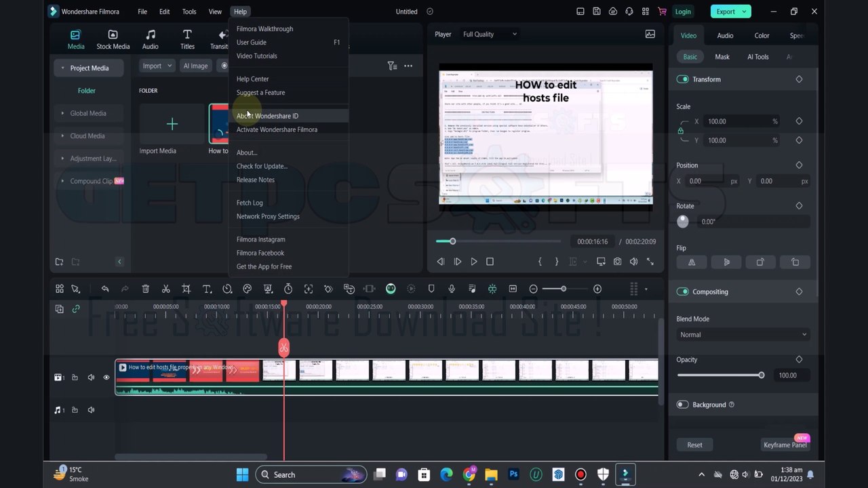Adjust the Opacity slider
The height and width of the screenshot is (488, 868).
(x=720, y=375)
